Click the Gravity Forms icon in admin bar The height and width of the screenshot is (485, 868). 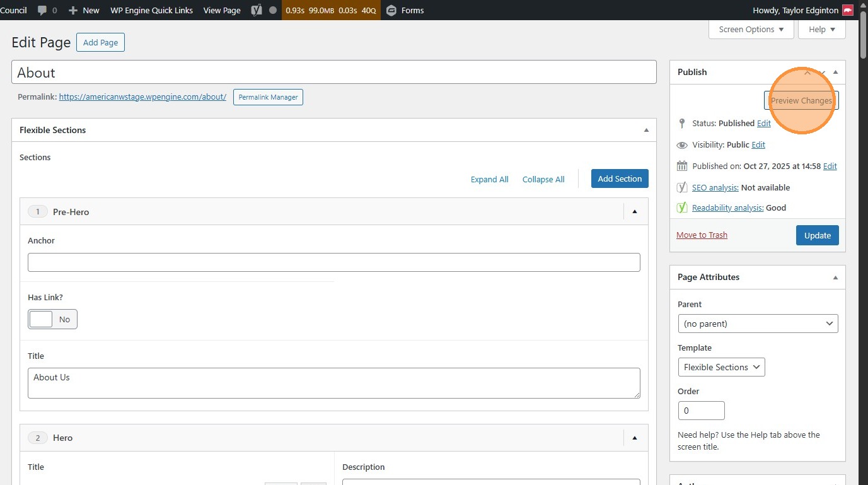(x=391, y=10)
